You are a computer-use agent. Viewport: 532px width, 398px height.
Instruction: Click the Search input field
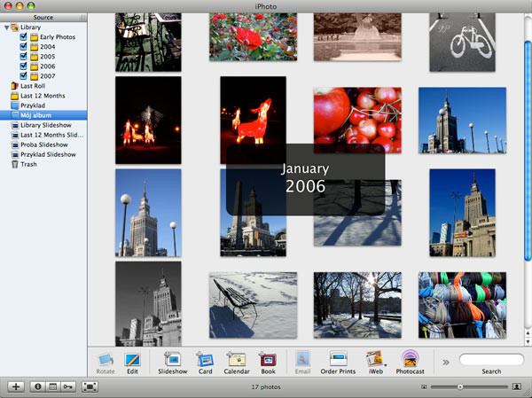(x=491, y=359)
